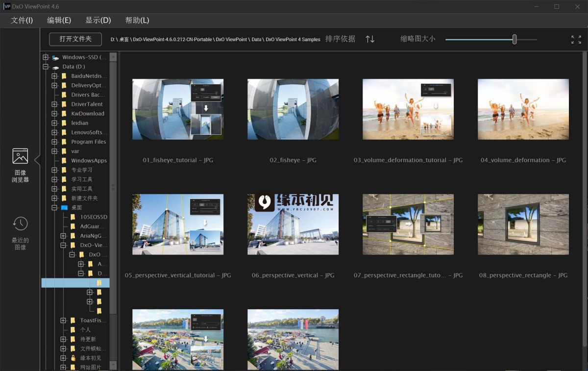Collapse the Data (D:) drive node
The height and width of the screenshot is (371, 588).
pyautogui.click(x=46, y=67)
